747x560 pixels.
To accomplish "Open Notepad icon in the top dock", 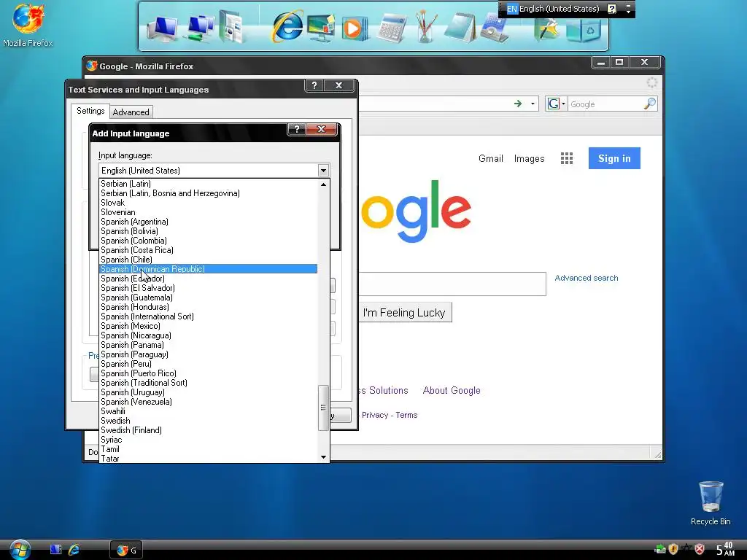I will coord(460,28).
